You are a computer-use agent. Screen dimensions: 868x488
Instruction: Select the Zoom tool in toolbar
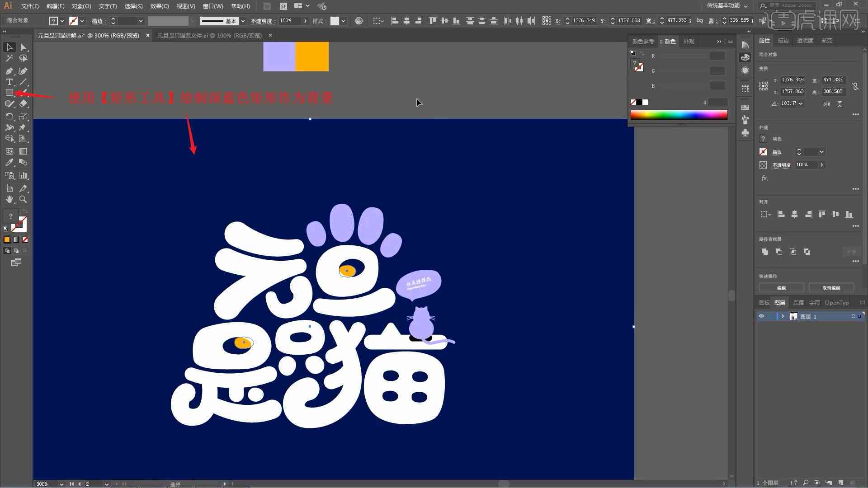[x=23, y=199]
